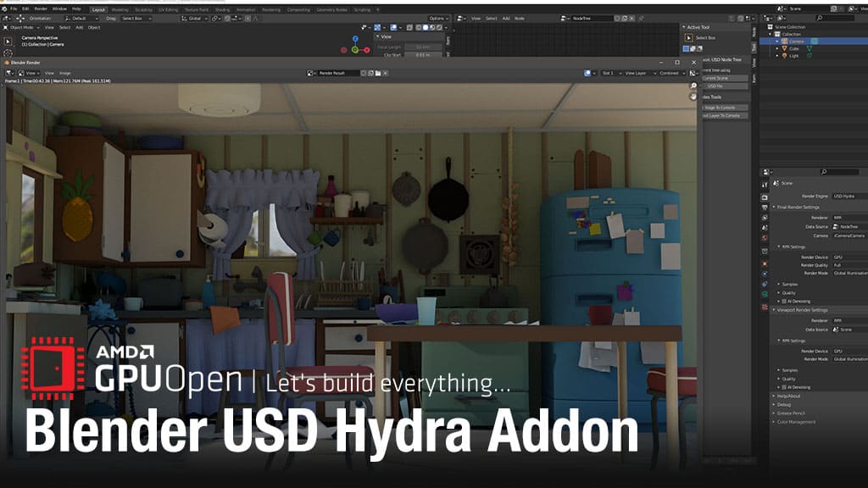Toggle X-ray mode in viewport header
The height and width of the screenshot is (488, 868).
tap(409, 27)
